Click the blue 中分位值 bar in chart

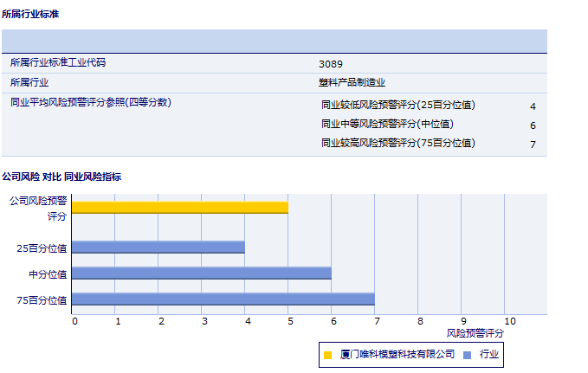tap(201, 273)
